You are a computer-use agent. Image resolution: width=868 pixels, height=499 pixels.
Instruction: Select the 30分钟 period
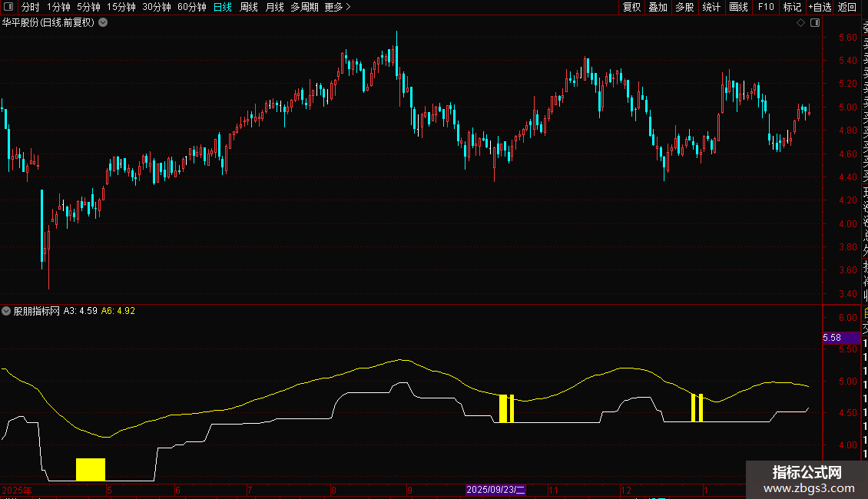(157, 7)
